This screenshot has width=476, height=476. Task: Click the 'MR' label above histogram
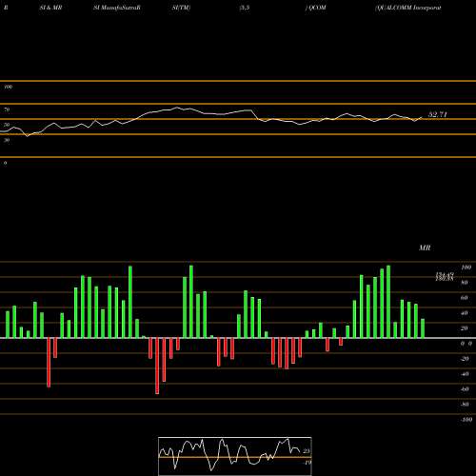point(425,248)
